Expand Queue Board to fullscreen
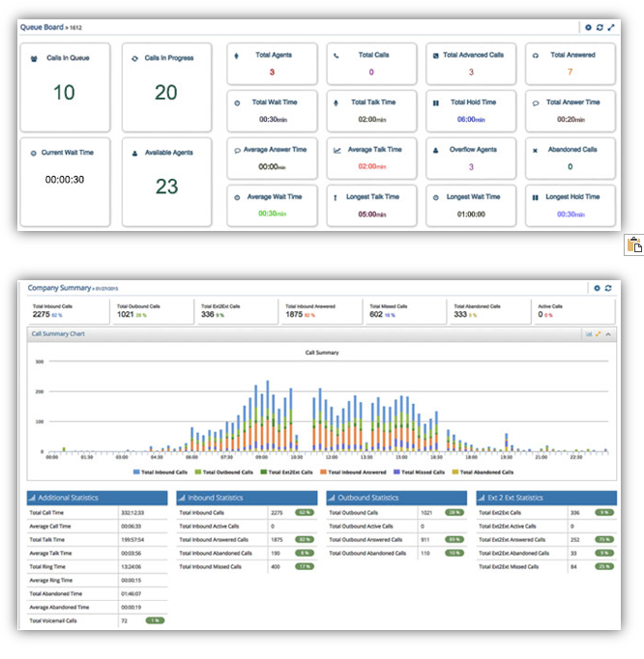 tap(611, 27)
